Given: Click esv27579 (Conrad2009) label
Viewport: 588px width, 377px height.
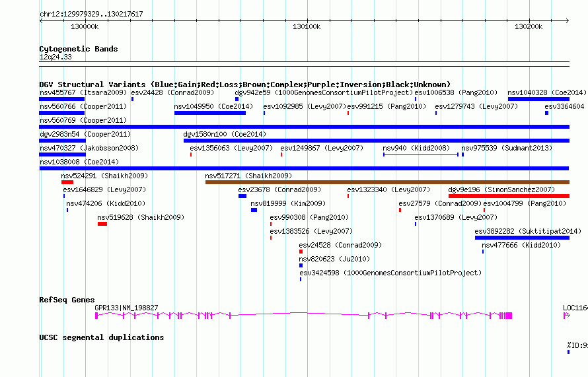Looking at the screenshot, I should click(440, 203).
